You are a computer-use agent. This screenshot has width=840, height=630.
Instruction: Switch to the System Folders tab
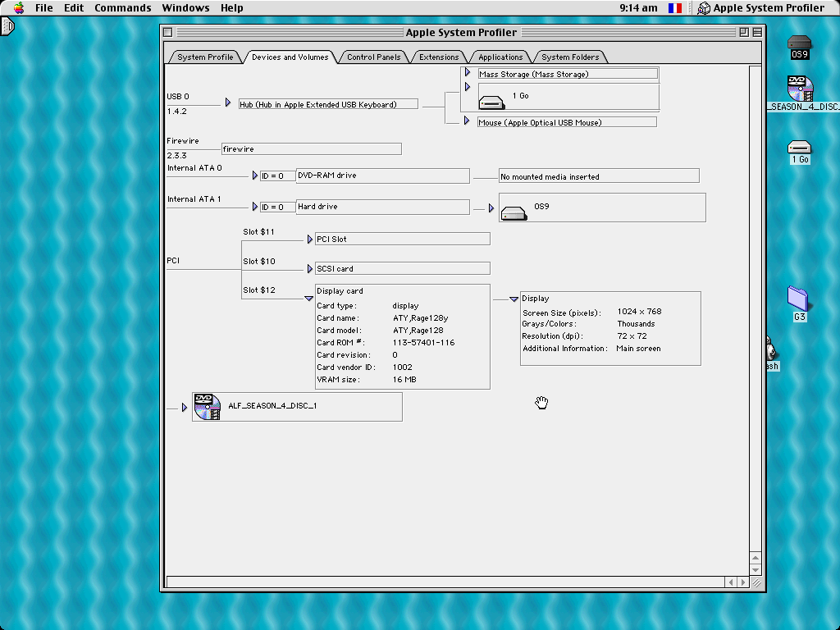[570, 57]
